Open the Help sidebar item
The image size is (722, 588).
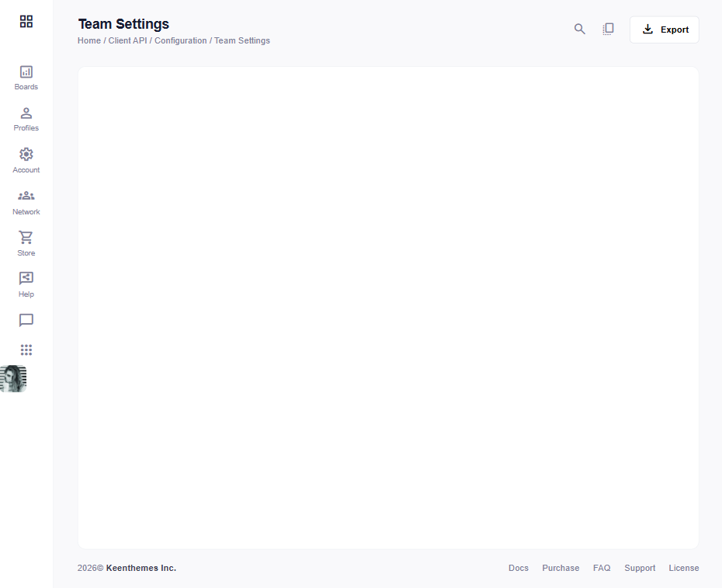pos(26,285)
